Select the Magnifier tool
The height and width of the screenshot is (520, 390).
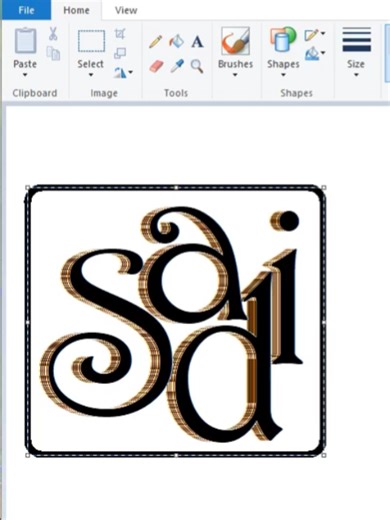[197, 66]
